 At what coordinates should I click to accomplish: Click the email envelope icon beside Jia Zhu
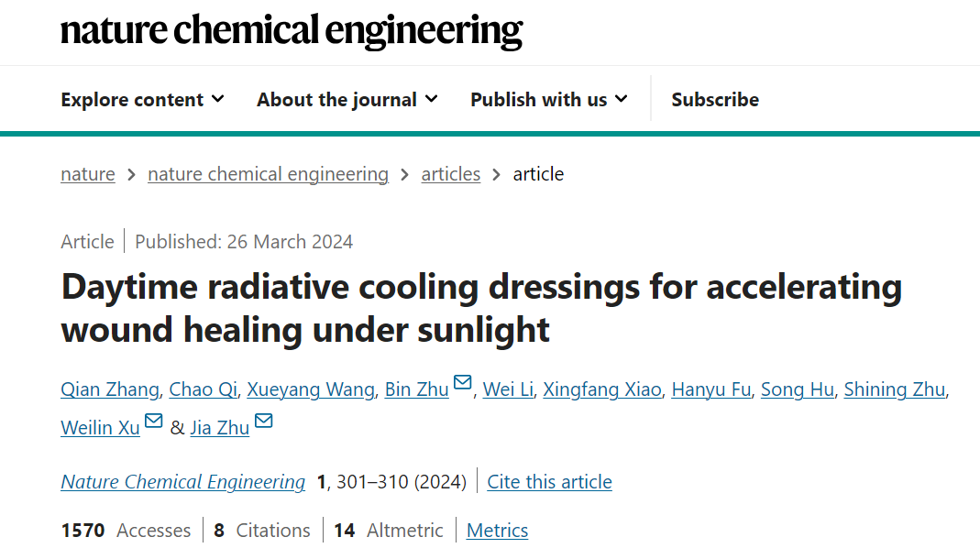pos(264,421)
